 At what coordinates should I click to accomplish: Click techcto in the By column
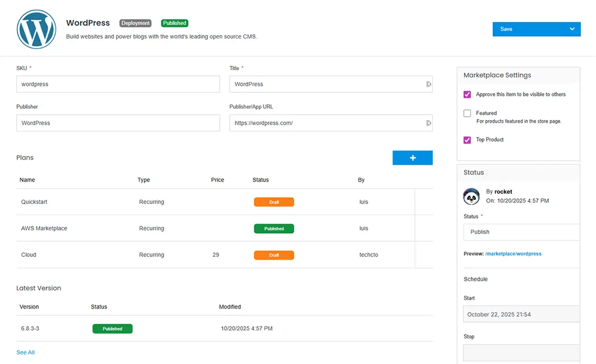tap(369, 255)
